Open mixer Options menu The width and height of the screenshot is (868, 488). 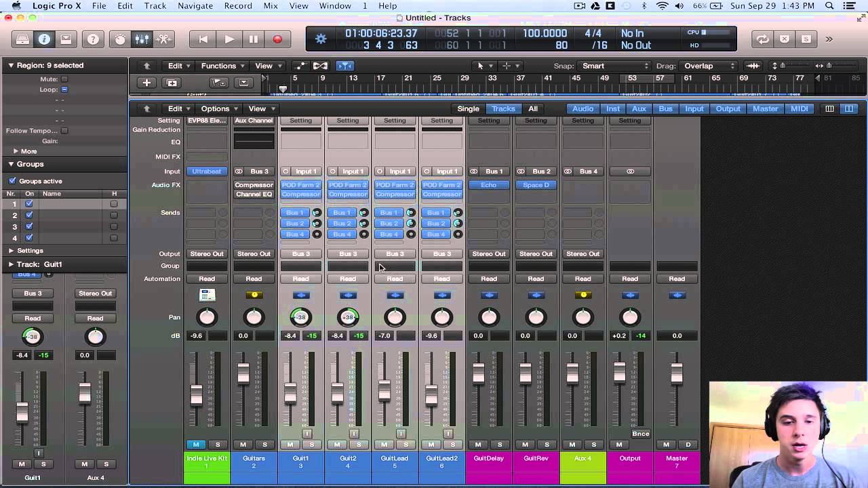[x=218, y=108]
